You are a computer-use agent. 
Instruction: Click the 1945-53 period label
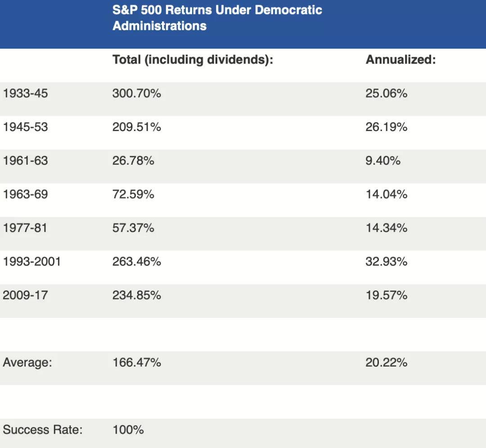25,127
